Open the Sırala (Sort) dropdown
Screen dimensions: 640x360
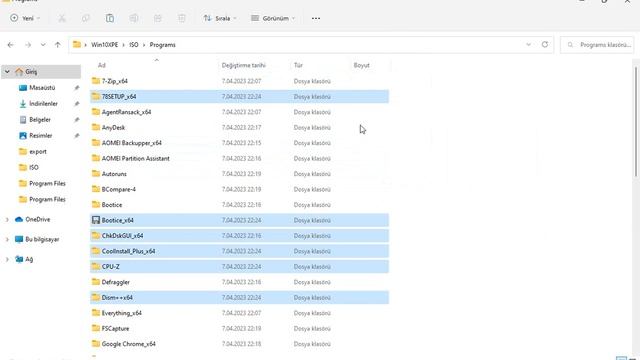220,18
